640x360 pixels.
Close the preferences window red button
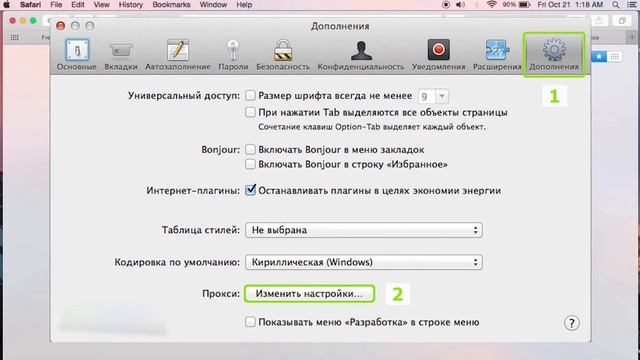60,26
